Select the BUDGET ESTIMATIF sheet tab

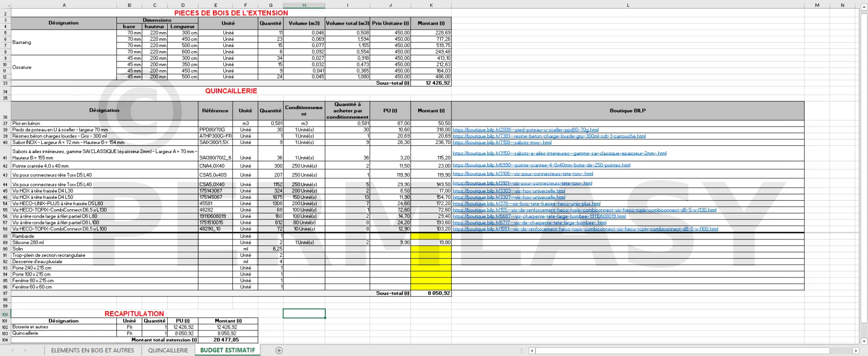[x=228, y=351]
